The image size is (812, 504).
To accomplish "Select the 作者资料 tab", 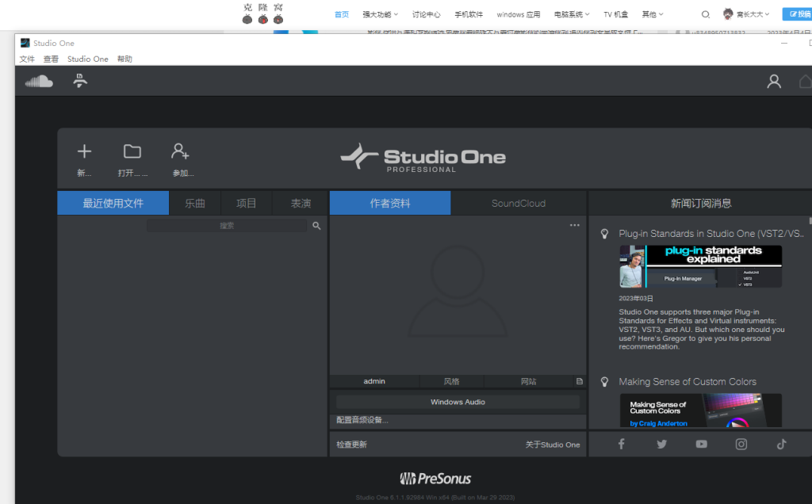I will tap(390, 203).
